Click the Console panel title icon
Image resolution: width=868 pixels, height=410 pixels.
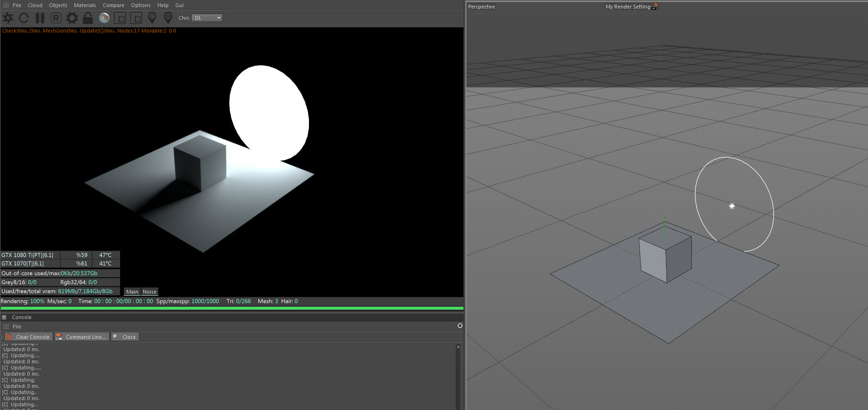5,317
